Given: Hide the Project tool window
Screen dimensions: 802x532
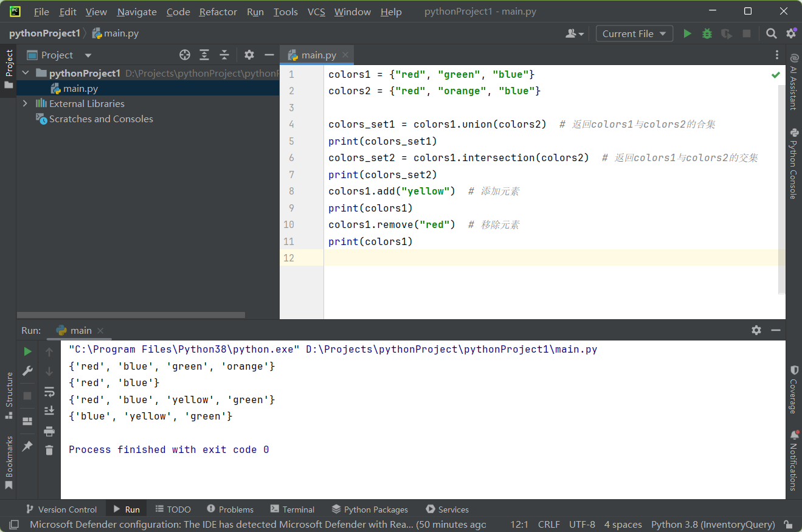Looking at the screenshot, I should 269,55.
